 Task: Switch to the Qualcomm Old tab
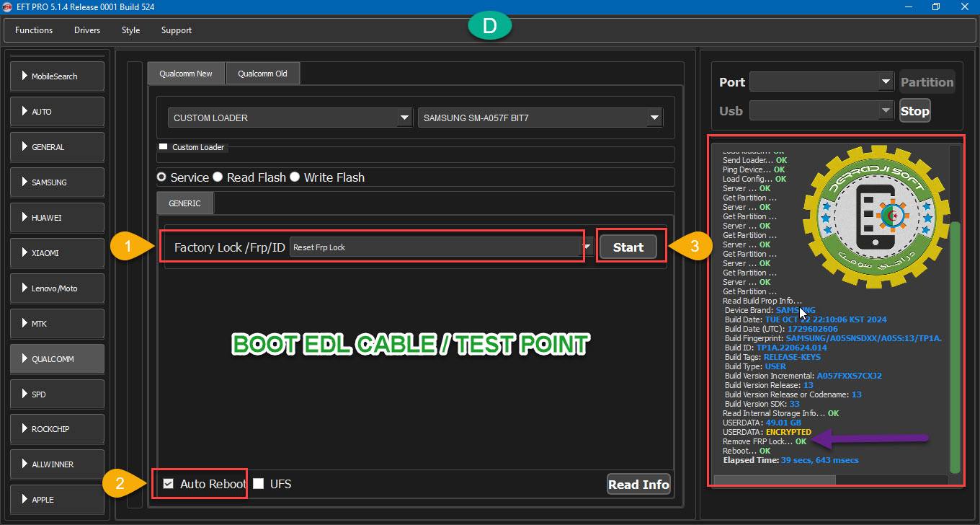pos(262,74)
